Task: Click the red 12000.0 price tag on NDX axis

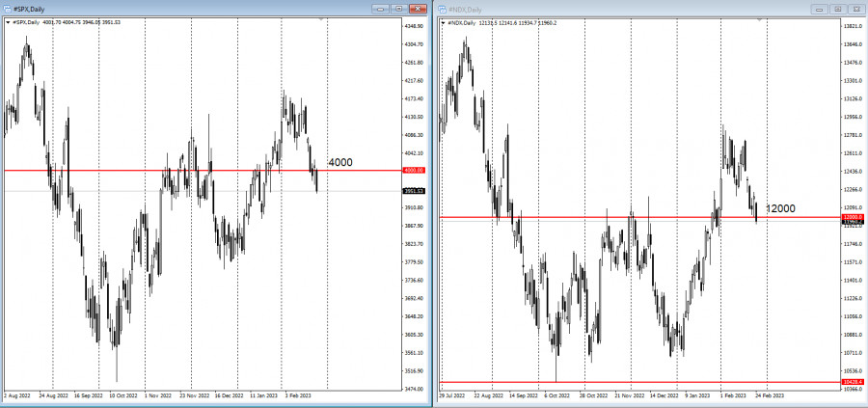Action: (x=852, y=218)
